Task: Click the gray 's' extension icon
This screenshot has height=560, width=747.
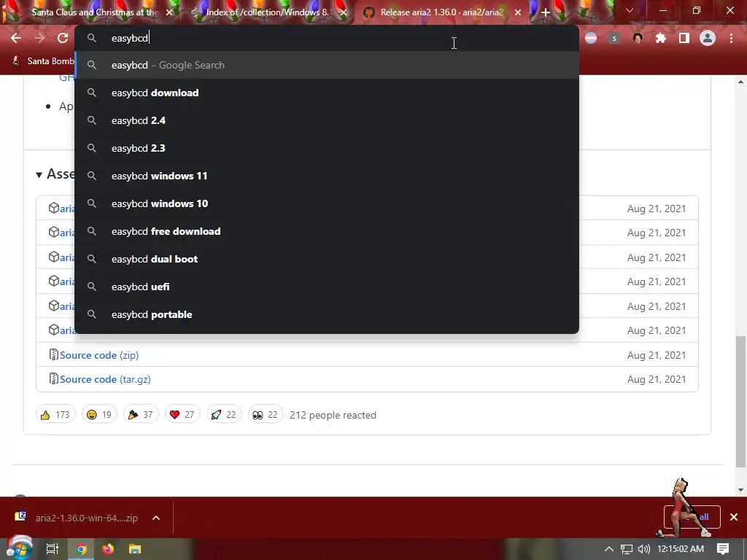Action: [x=614, y=38]
